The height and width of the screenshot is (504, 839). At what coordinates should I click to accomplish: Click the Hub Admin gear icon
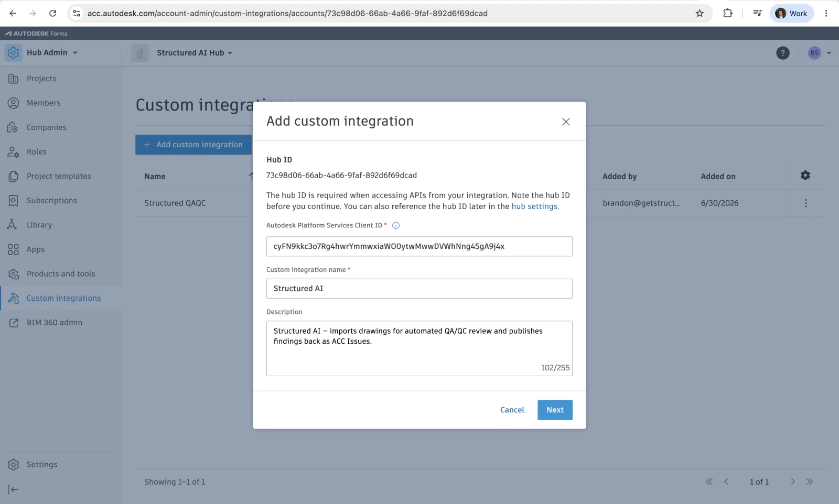tap(13, 53)
